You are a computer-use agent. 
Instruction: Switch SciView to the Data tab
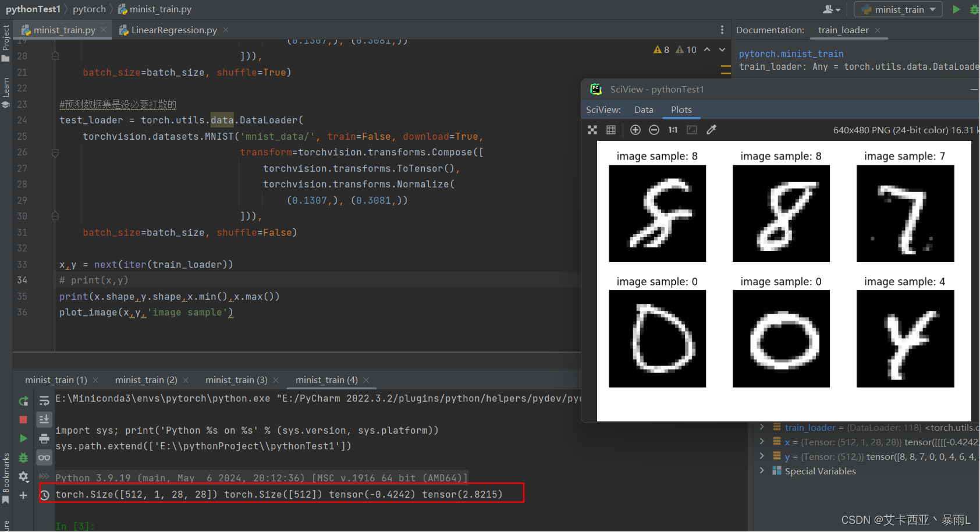coord(644,110)
